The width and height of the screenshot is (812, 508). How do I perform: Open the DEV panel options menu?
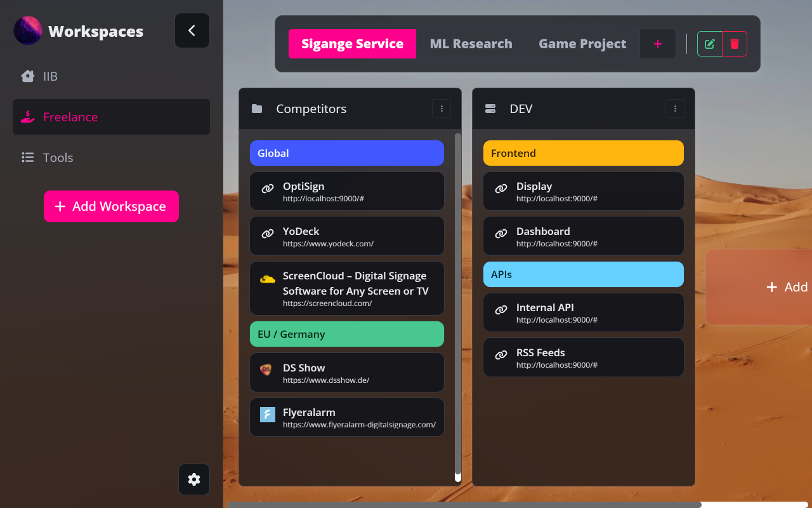point(675,109)
